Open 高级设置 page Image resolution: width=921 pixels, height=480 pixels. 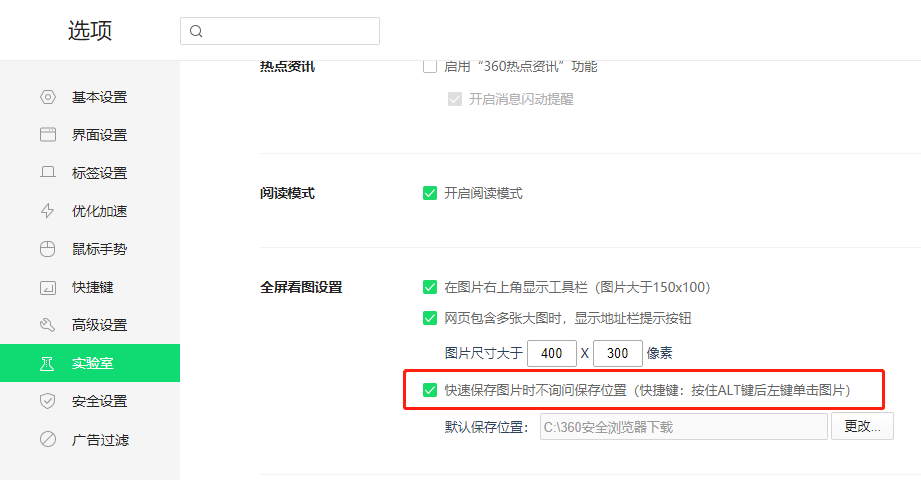point(90,325)
